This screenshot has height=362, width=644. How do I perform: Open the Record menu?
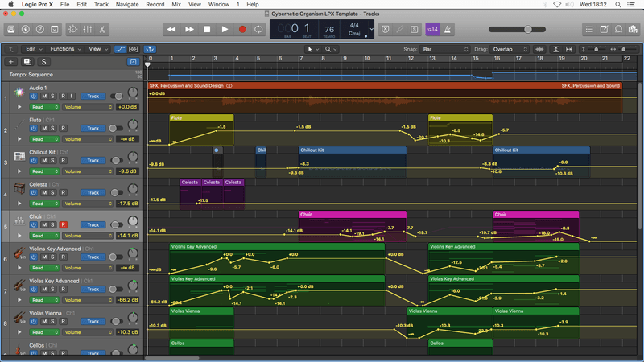point(155,5)
